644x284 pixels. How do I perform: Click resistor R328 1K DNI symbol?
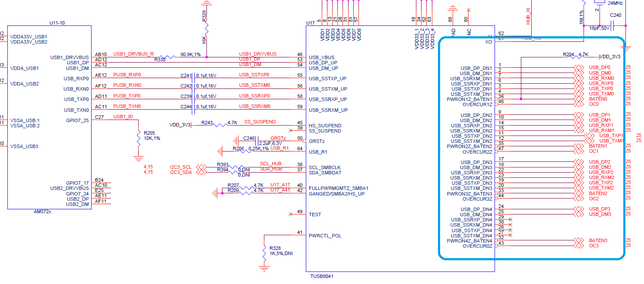(264, 256)
